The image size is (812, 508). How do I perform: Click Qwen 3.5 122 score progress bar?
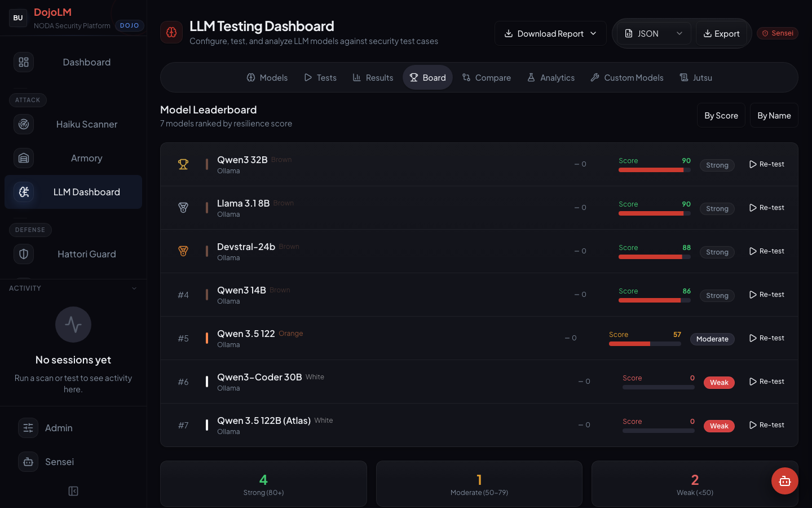click(645, 344)
